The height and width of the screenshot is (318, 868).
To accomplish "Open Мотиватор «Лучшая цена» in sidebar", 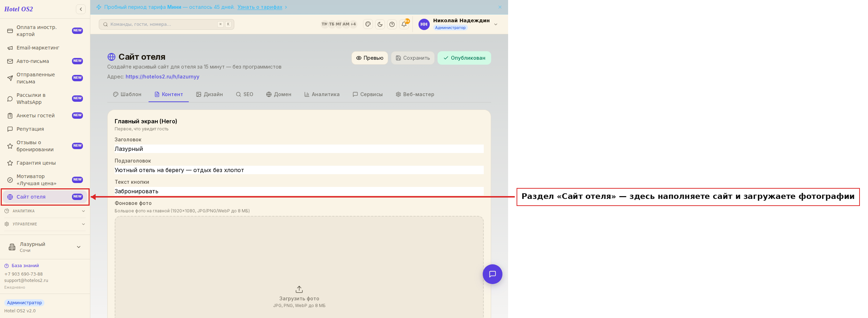I will pos(45,180).
